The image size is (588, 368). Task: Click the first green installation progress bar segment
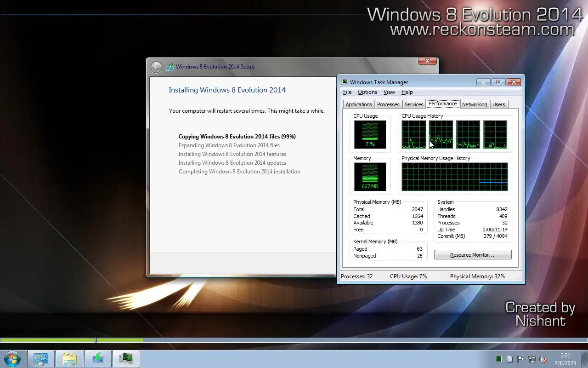coord(48,340)
